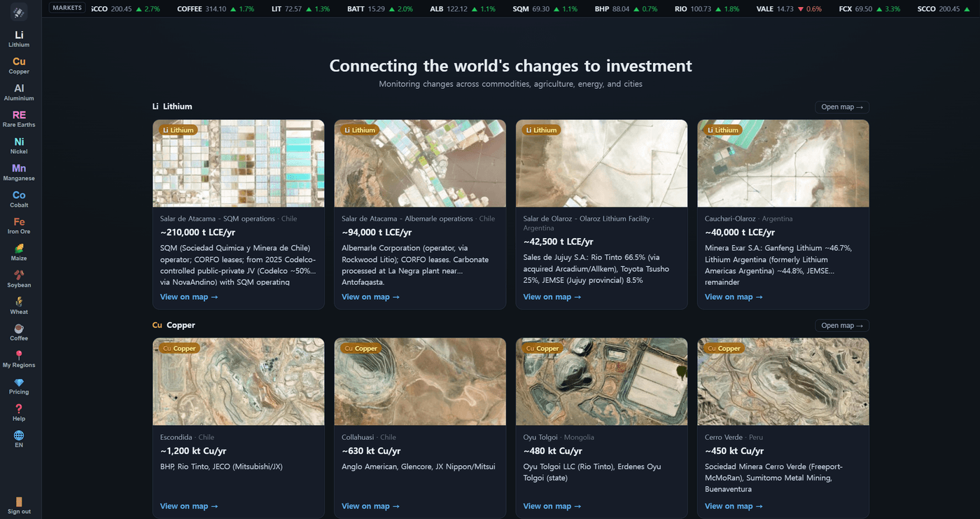980x519 pixels.
Task: Select Aluminium in the sidebar
Action: 19,92
